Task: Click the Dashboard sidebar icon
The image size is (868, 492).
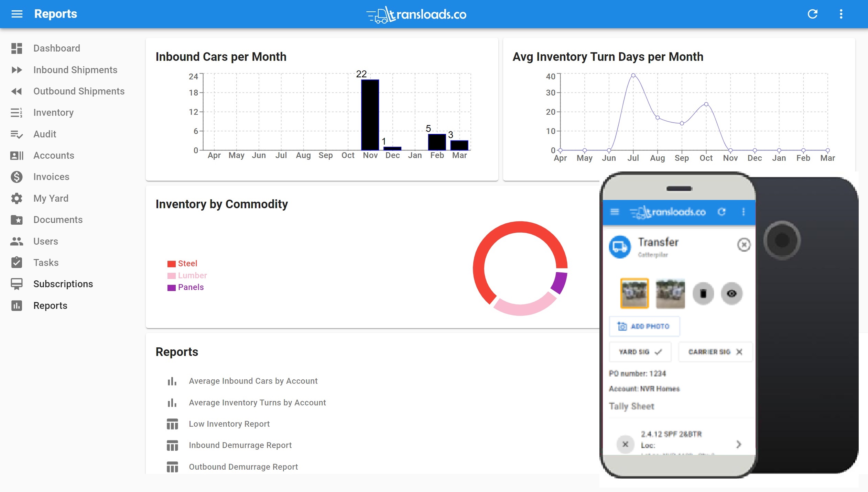Action: [x=17, y=48]
